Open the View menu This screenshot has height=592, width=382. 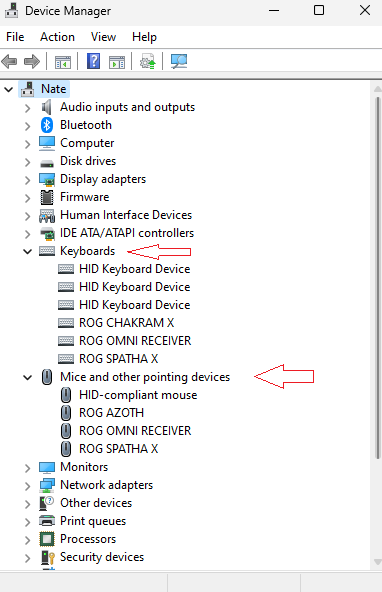[x=103, y=37]
